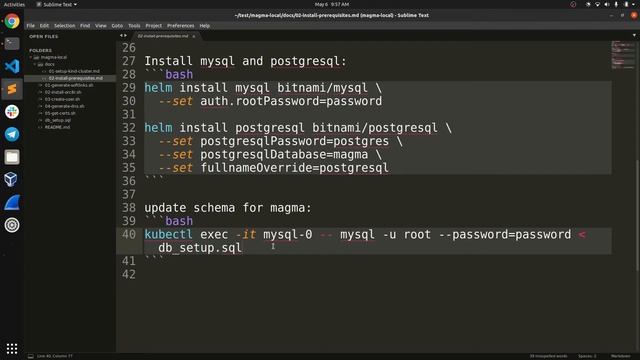Click line number 33 in the gutter
This screenshot has width=640, height=360.
pos(129,141)
